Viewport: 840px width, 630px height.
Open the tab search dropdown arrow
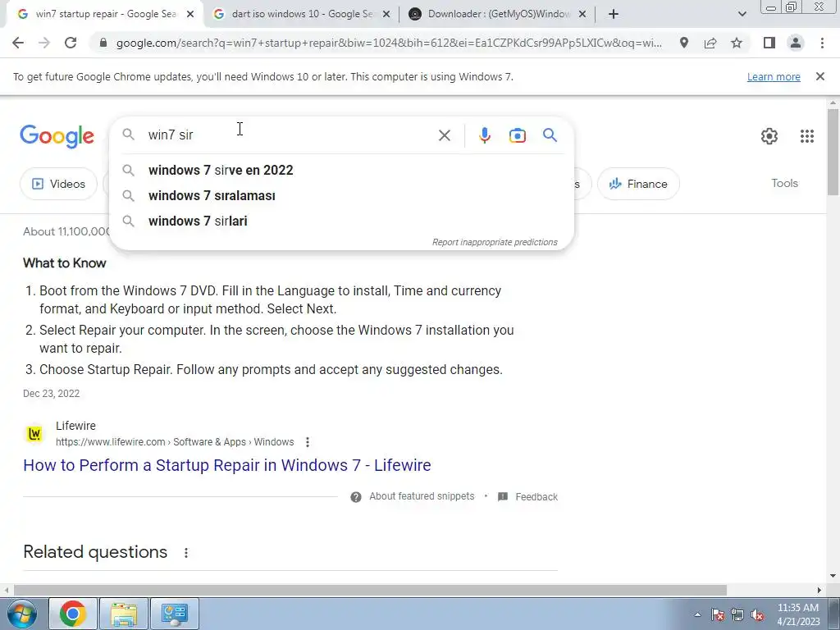(742, 15)
